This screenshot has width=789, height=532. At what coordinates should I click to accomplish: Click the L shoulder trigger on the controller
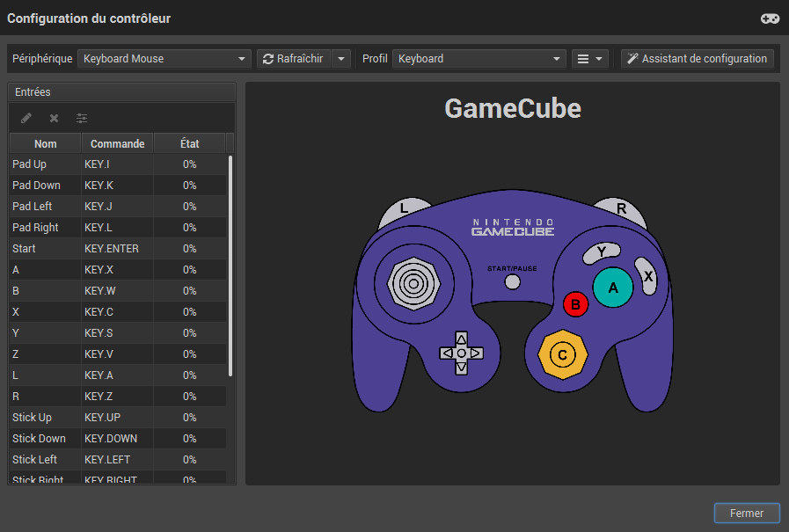tap(403, 209)
